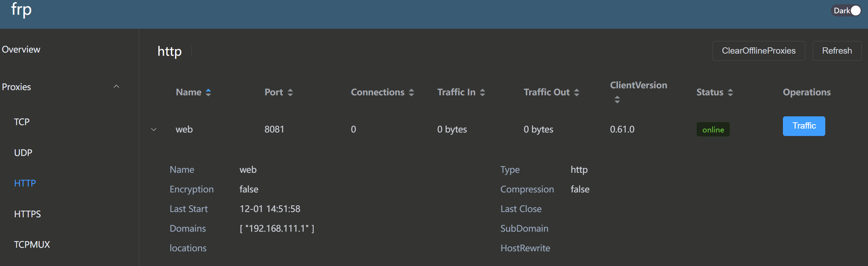Open the Overview page
The width and height of the screenshot is (868, 266).
21,49
